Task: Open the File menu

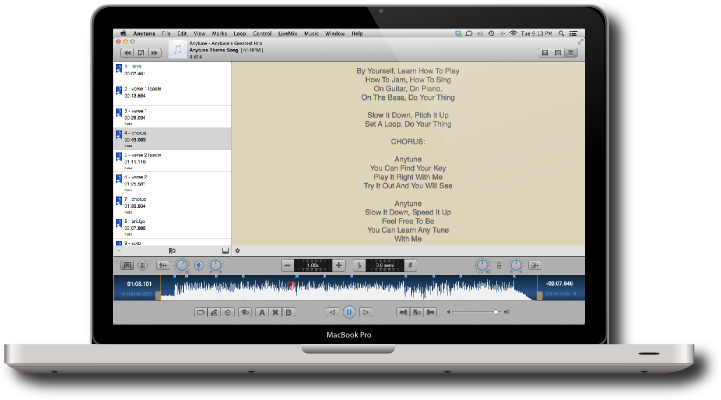Action: click(166, 34)
